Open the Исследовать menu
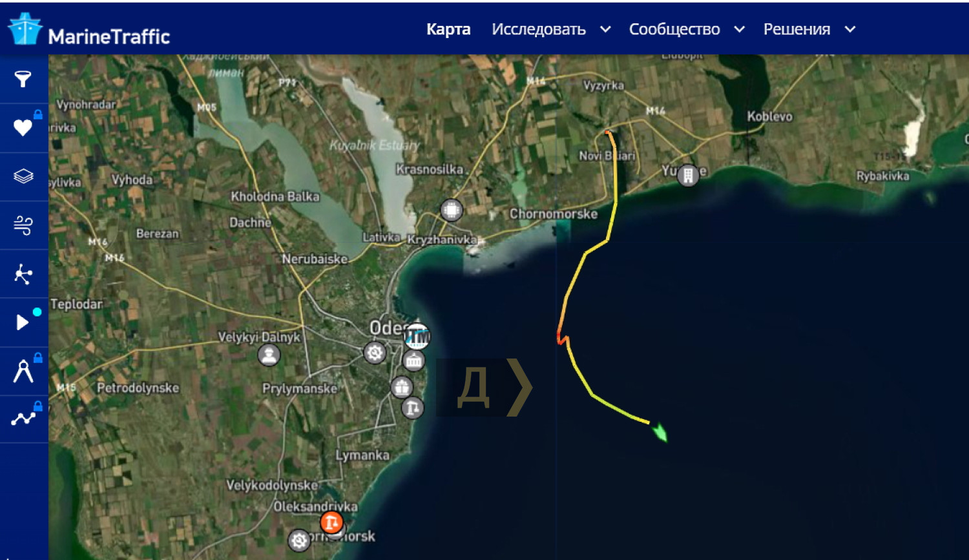The width and height of the screenshot is (969, 560). [539, 29]
